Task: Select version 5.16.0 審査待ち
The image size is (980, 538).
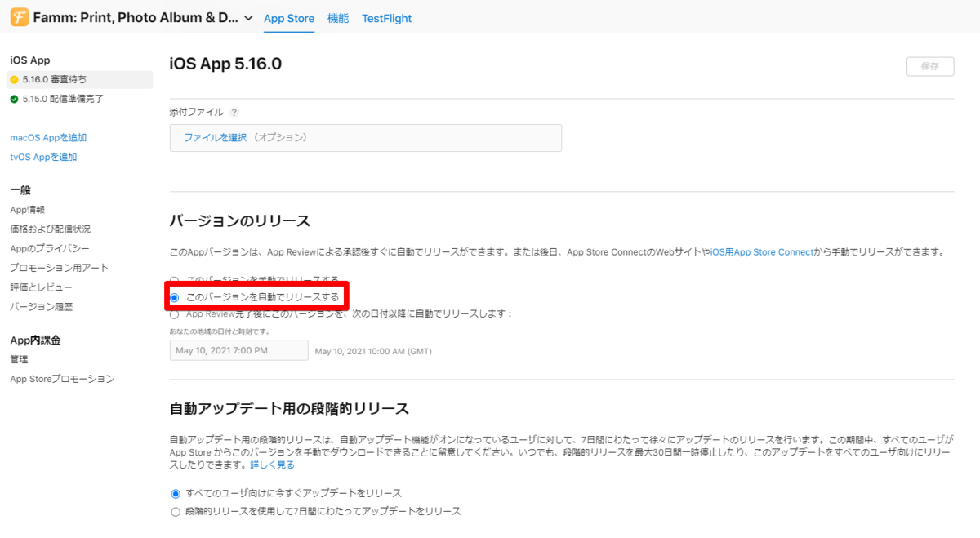Action: coord(80,79)
